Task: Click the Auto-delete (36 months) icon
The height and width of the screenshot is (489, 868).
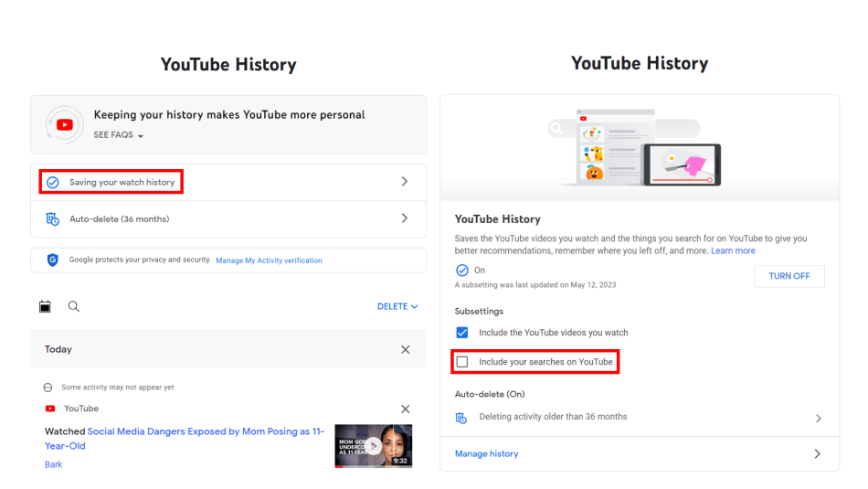Action: [53, 219]
